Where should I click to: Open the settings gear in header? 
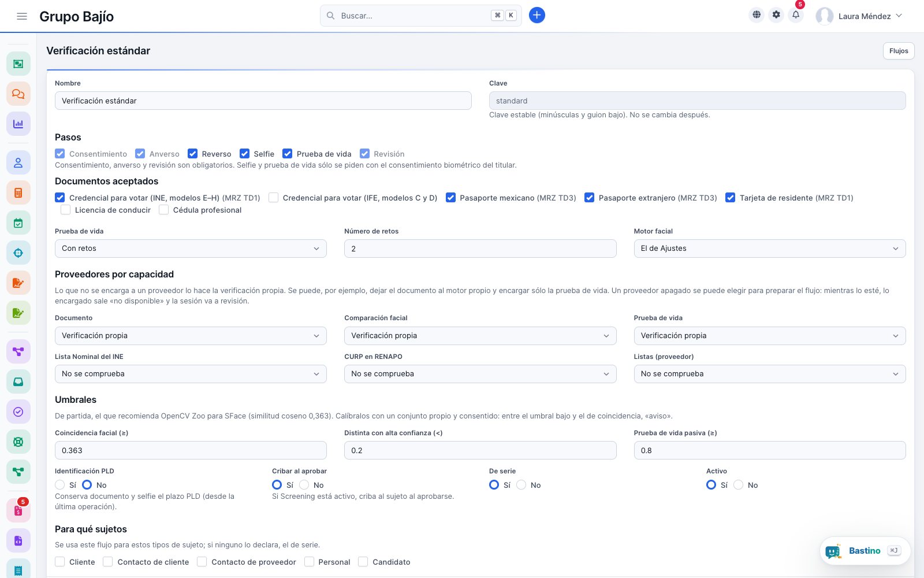pos(776,16)
